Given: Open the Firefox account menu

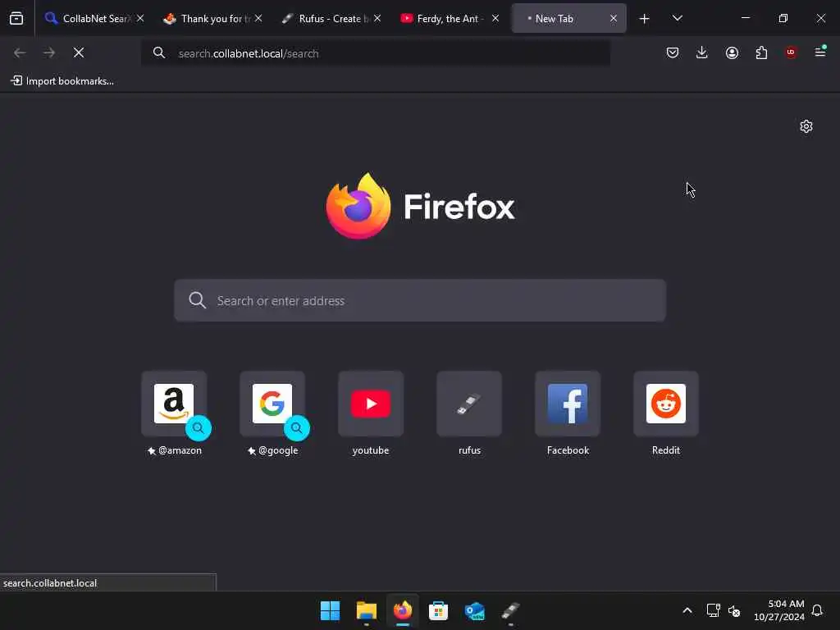Looking at the screenshot, I should click(732, 52).
